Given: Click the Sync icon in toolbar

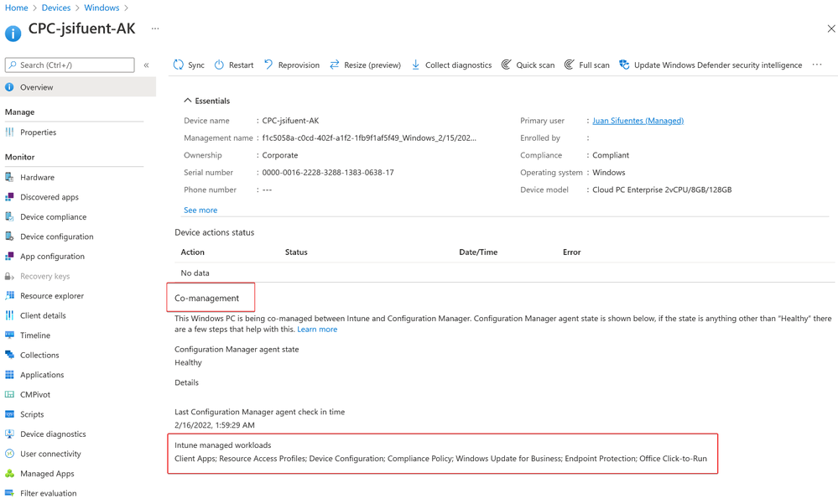Looking at the screenshot, I should click(179, 65).
